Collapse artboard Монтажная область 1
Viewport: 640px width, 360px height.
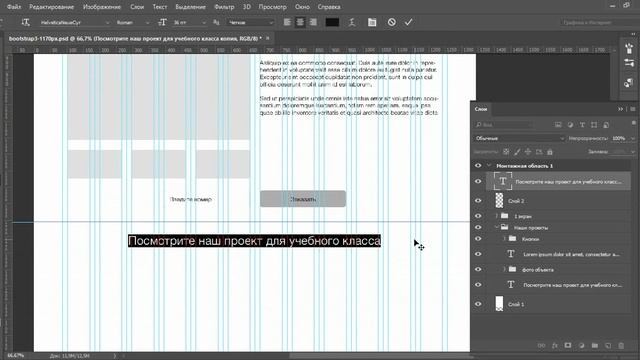click(489, 166)
